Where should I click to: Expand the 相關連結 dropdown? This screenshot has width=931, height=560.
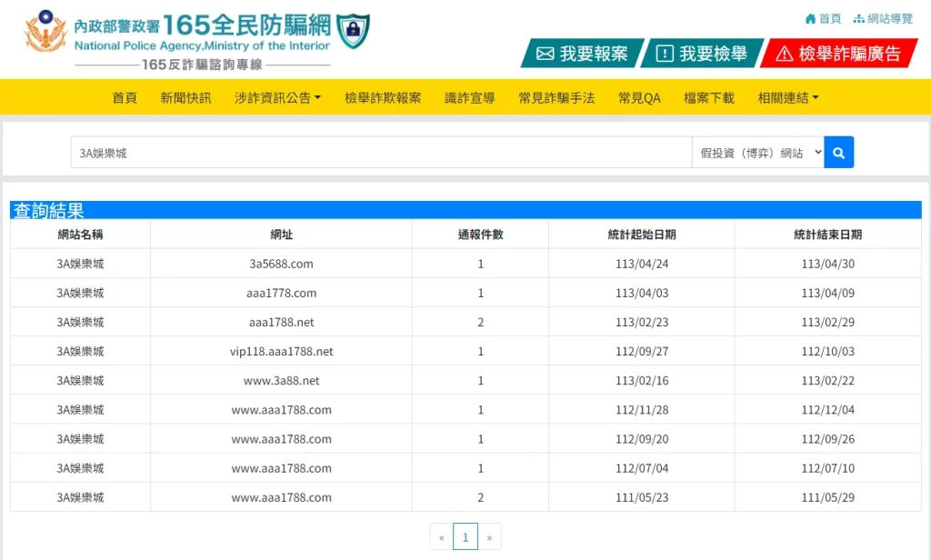tap(786, 97)
